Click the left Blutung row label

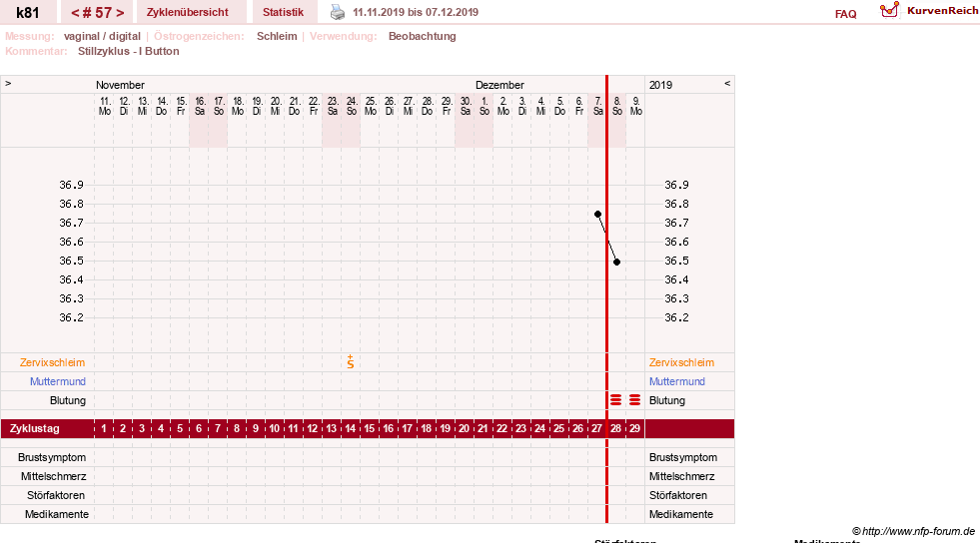68,400
